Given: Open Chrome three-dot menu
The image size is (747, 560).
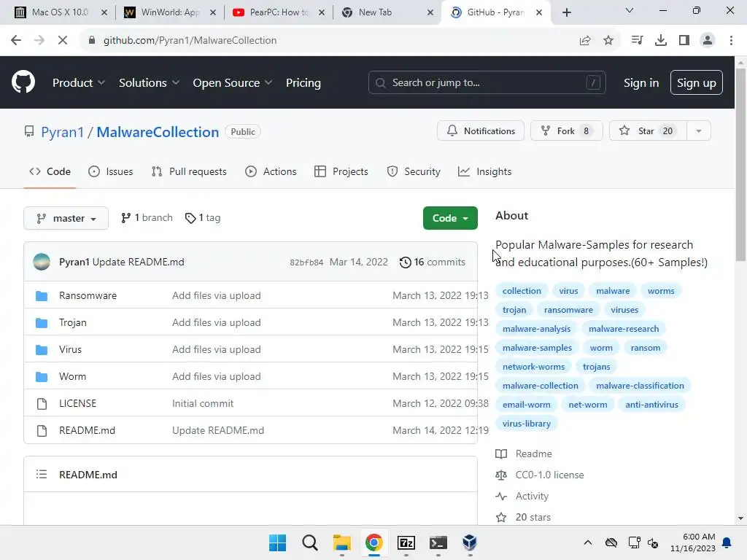Looking at the screenshot, I should pyautogui.click(x=731, y=41).
